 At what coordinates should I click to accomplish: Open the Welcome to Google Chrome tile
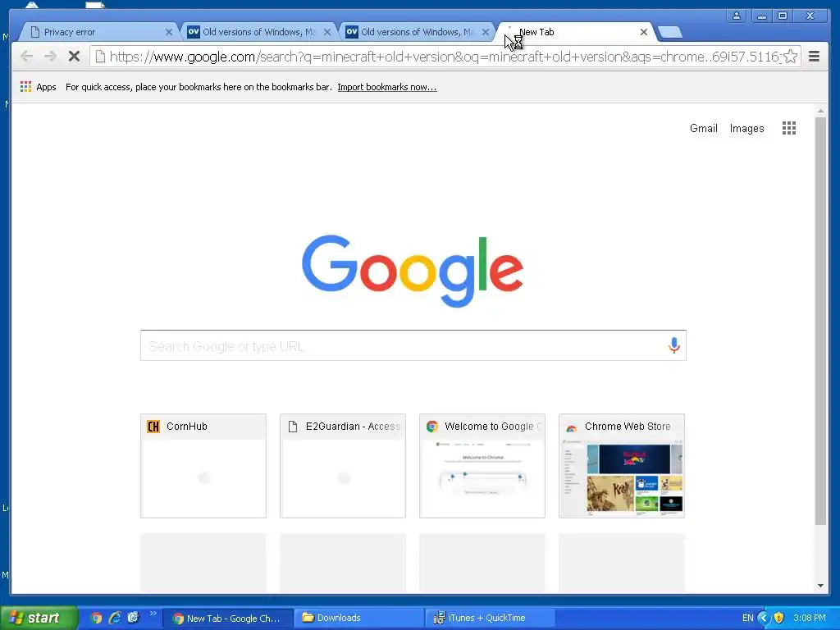tap(482, 466)
